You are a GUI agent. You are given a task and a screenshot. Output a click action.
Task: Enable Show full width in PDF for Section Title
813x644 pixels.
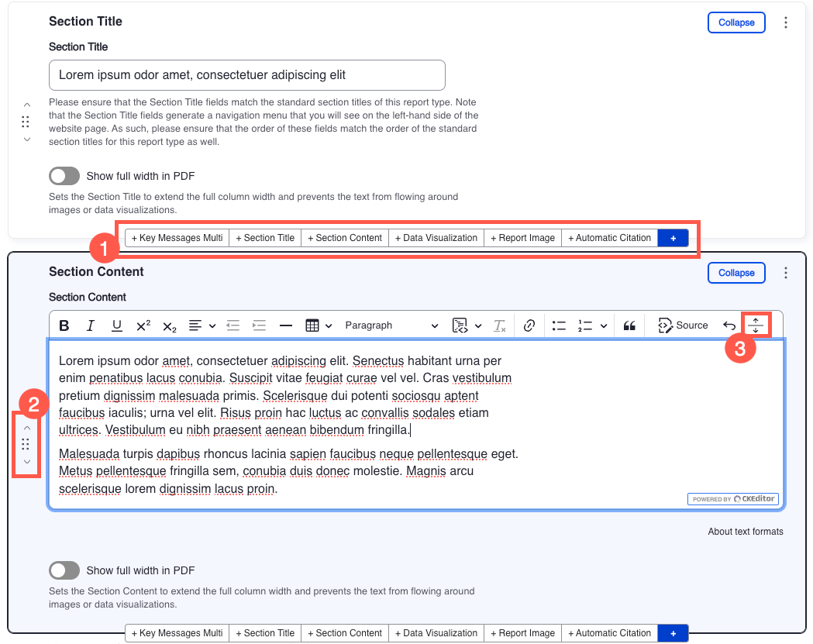64,176
